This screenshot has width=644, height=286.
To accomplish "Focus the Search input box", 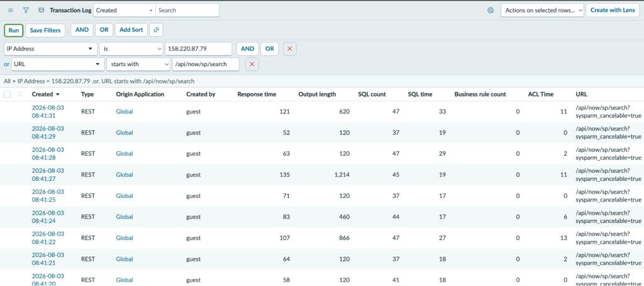I will click(187, 10).
